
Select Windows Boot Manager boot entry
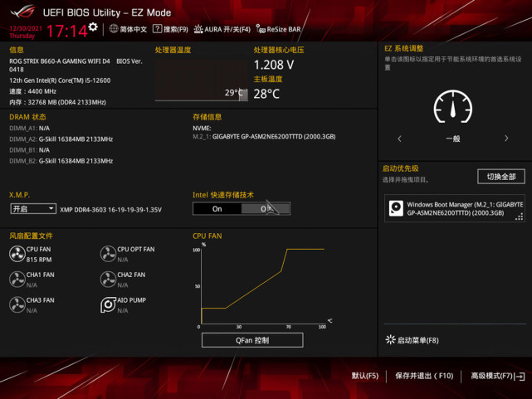pyautogui.click(x=455, y=208)
